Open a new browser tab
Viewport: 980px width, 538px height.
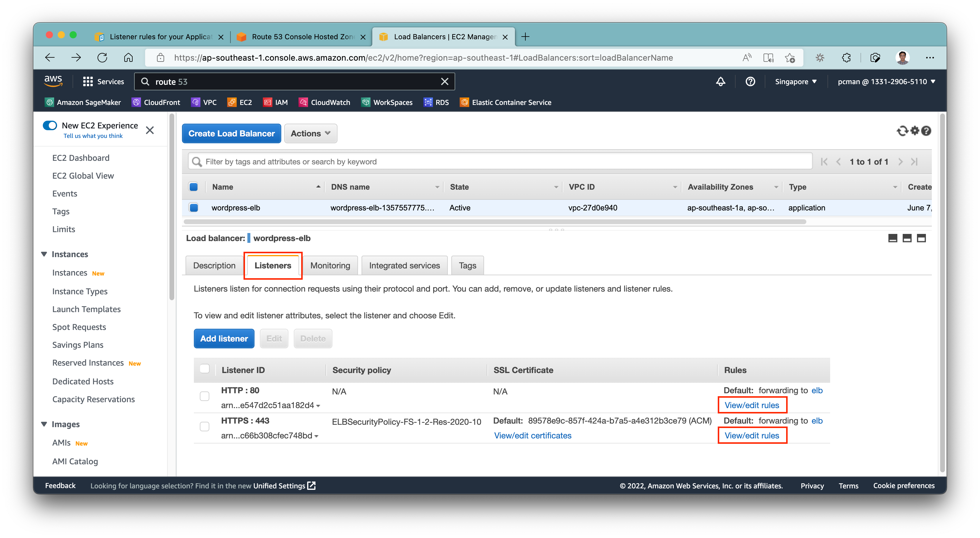click(525, 37)
